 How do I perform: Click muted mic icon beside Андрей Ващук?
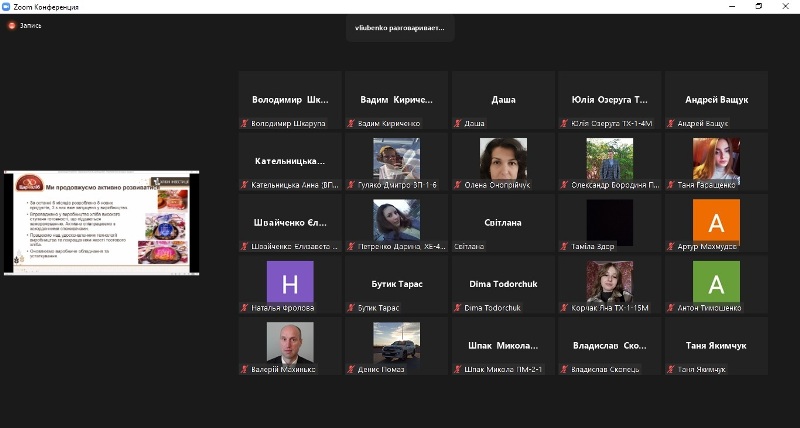(671, 123)
